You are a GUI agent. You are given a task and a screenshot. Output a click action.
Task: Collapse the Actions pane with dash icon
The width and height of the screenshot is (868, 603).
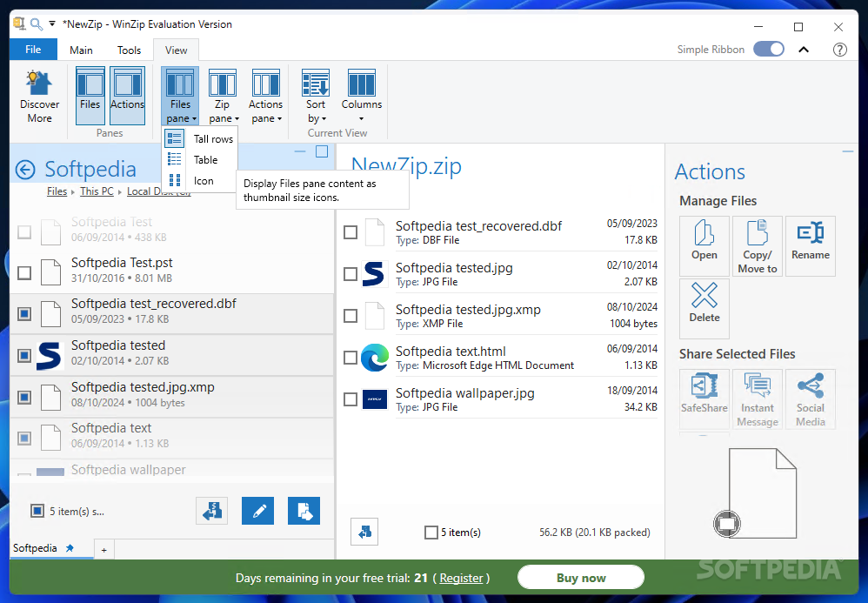[x=847, y=151]
